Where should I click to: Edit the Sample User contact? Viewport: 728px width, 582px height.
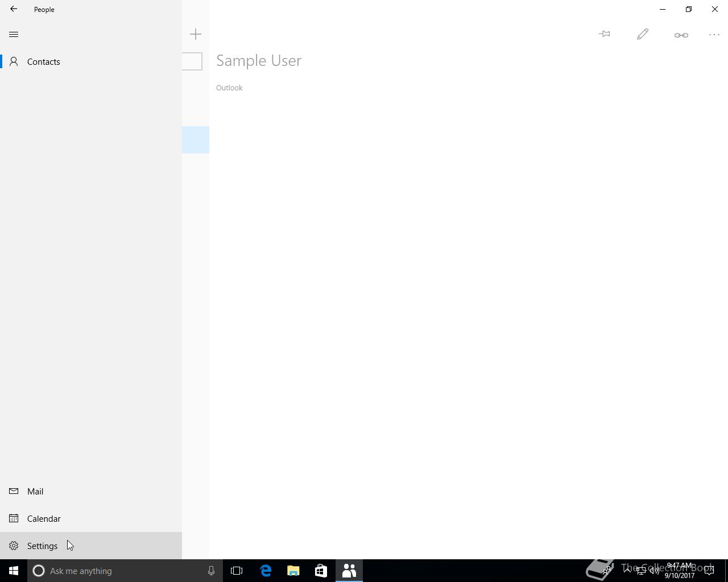pos(643,34)
